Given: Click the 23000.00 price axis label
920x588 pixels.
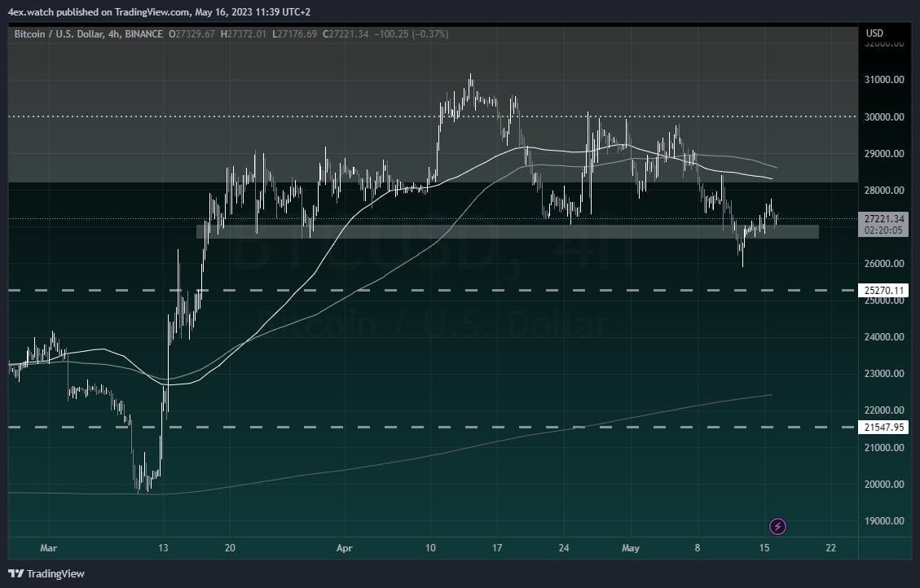Looking at the screenshot, I should point(884,374).
